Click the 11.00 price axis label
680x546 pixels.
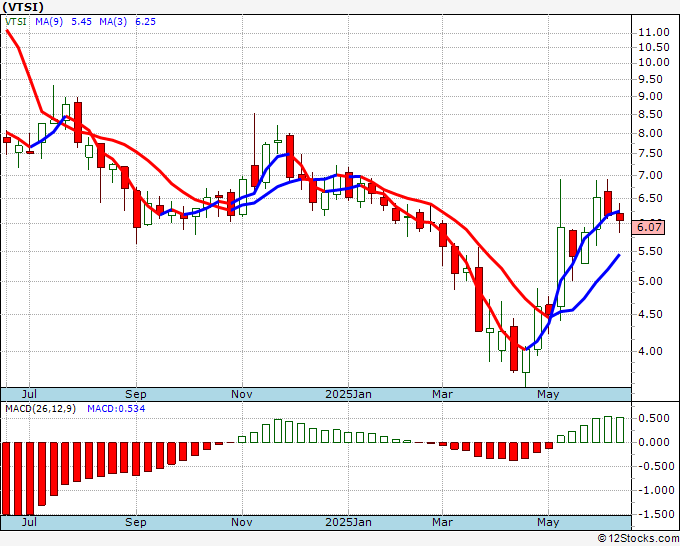point(654,32)
